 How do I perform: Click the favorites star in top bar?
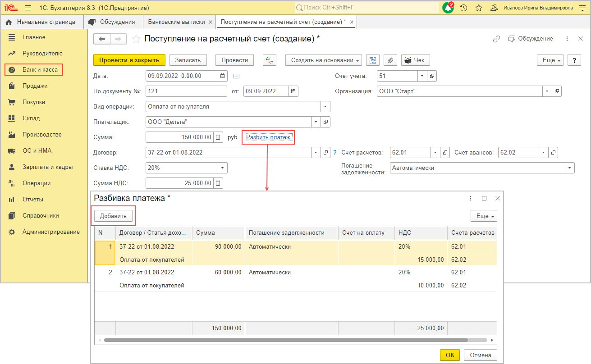(x=479, y=8)
